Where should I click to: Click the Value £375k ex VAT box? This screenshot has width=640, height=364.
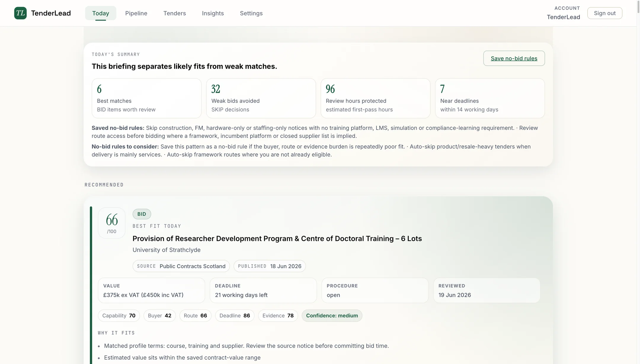(151, 290)
